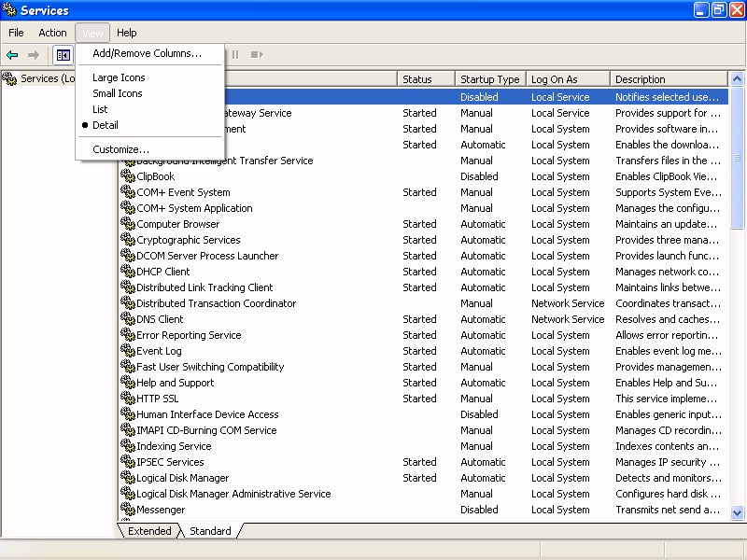Click the scrollbar up arrow
Screen dimensions: 747x560
tap(737, 79)
